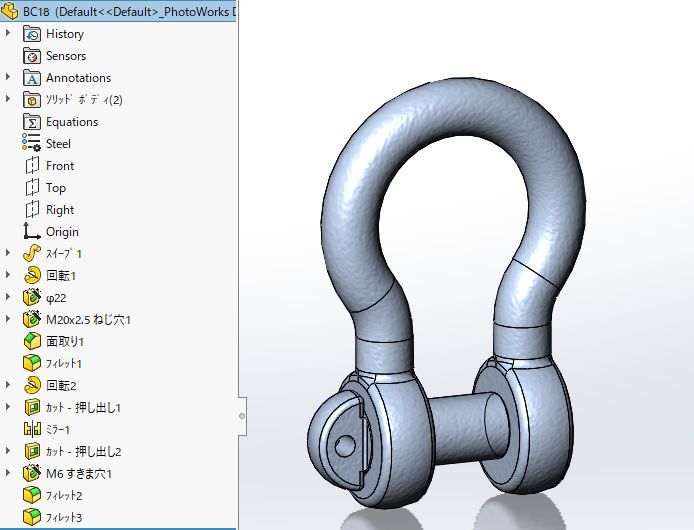Screen dimensions: 694x530
Task: Click the φ22 hole wizard icon
Action: tap(32, 298)
